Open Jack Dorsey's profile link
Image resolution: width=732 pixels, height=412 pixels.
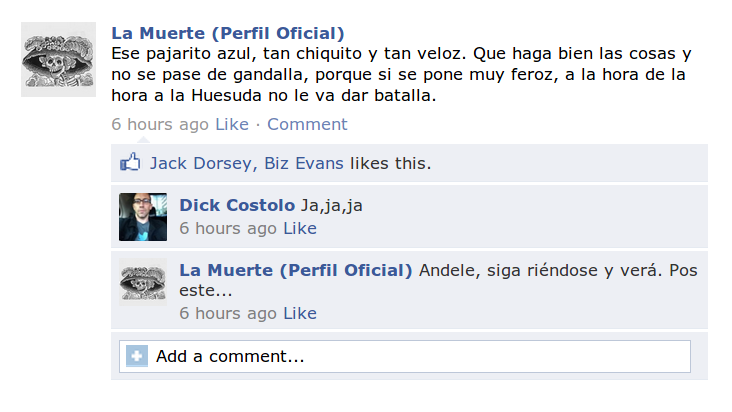click(x=201, y=163)
